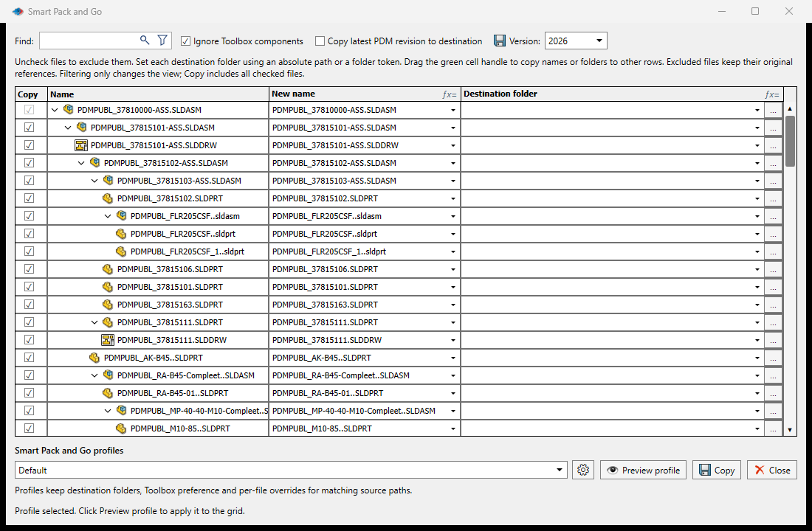
Task: Click the assembly icon of PDMPUBL_FLR205CSF..sldasm
Action: coord(122,215)
